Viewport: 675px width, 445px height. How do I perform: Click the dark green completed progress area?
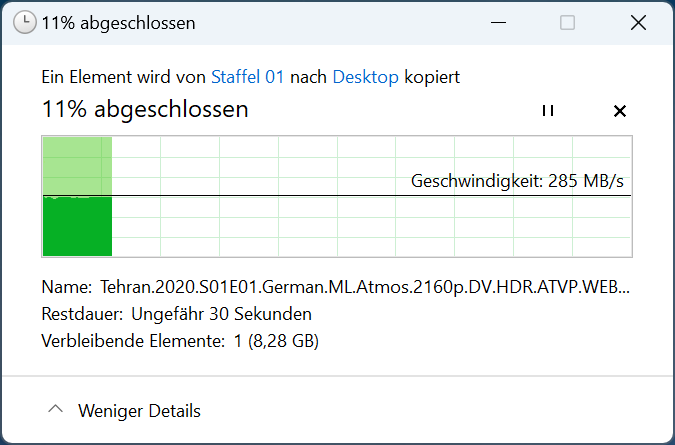[77, 227]
